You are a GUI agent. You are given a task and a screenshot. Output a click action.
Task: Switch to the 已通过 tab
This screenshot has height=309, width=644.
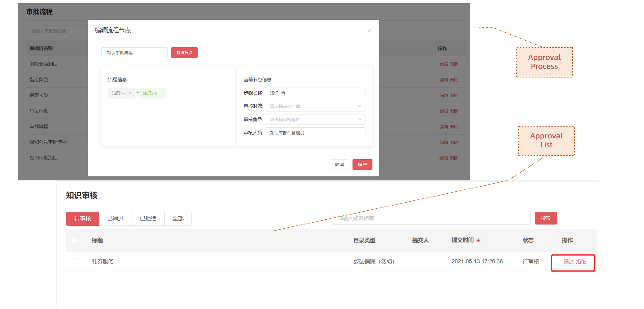[115, 219]
